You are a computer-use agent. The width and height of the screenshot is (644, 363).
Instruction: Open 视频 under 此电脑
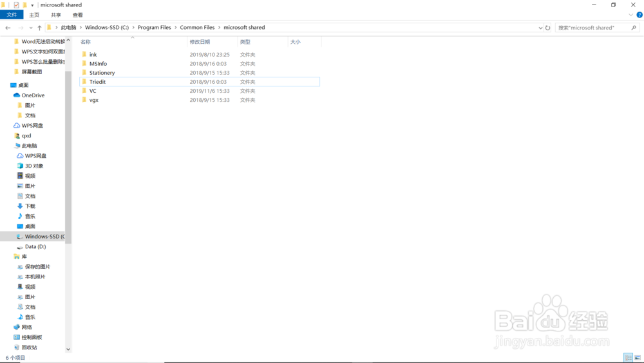pyautogui.click(x=30, y=175)
